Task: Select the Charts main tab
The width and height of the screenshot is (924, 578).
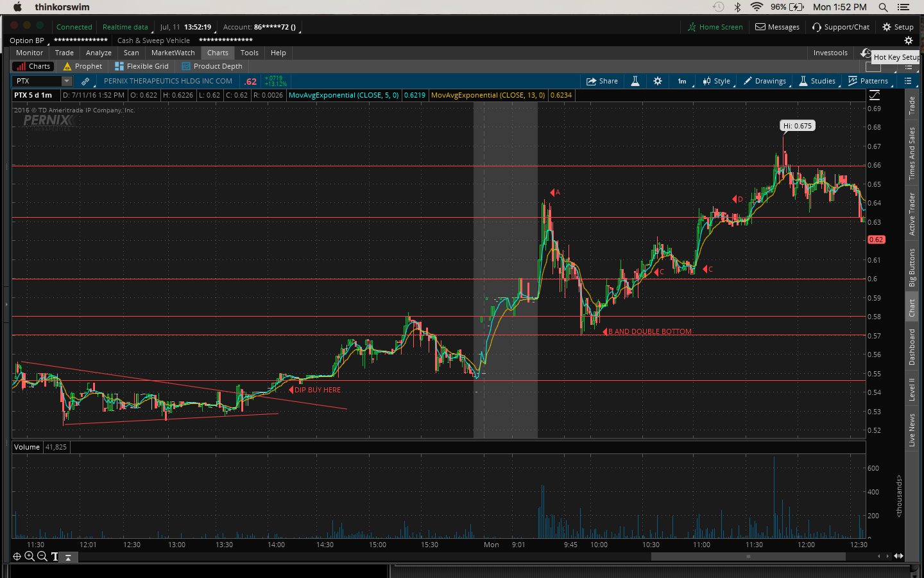Action: [218, 53]
